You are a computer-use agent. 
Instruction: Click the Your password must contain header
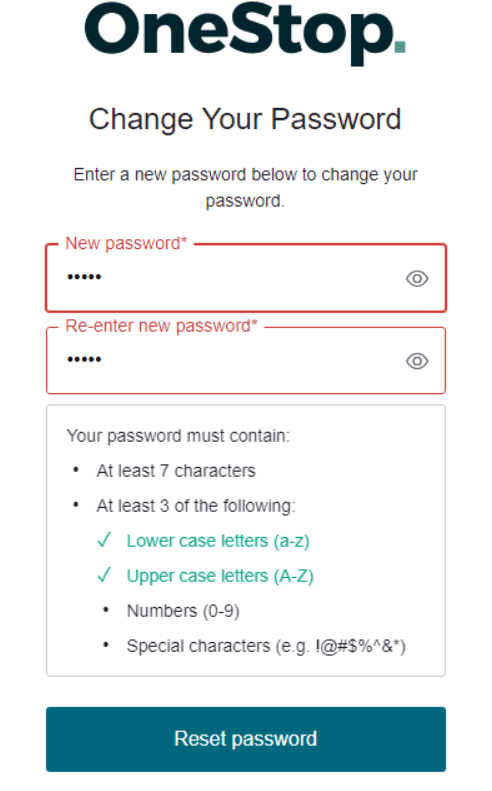click(178, 436)
